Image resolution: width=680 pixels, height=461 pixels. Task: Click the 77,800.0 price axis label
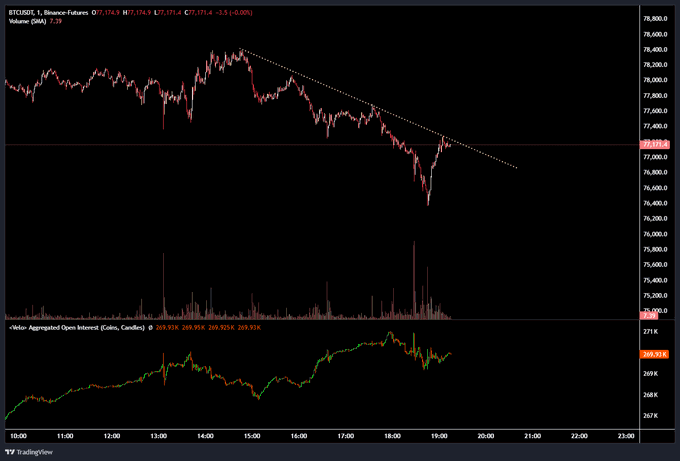[x=655, y=95]
